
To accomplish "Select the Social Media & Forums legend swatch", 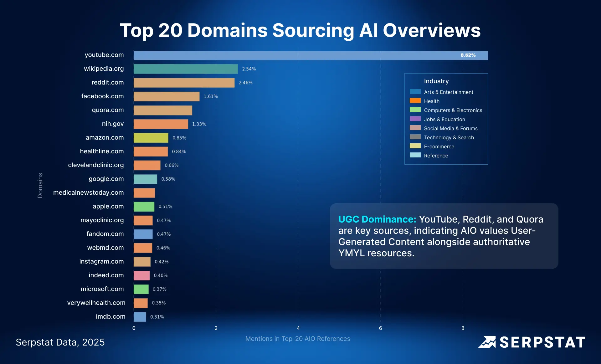I will pyautogui.click(x=415, y=128).
